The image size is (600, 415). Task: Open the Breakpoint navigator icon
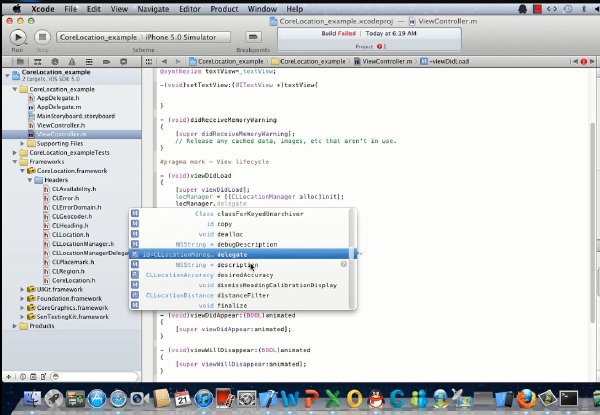click(x=106, y=62)
